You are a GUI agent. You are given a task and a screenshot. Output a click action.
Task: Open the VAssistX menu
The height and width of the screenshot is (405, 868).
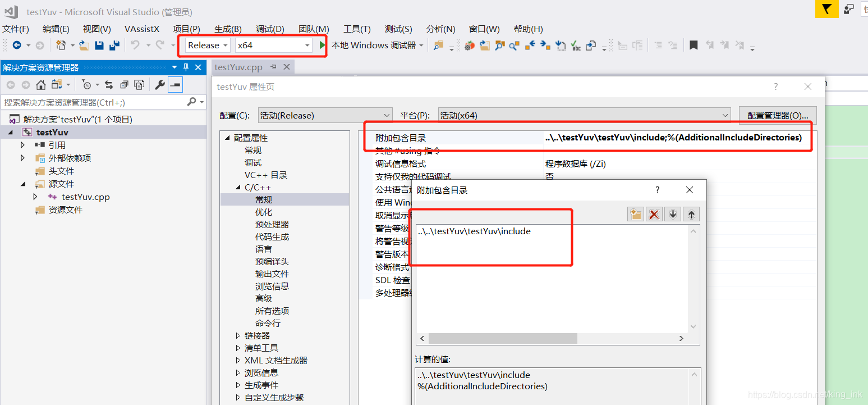(x=142, y=29)
